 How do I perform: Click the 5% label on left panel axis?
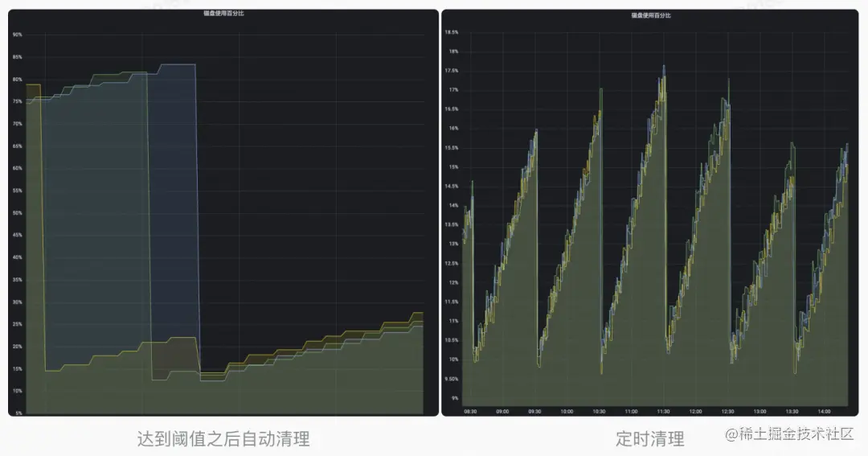(18, 413)
